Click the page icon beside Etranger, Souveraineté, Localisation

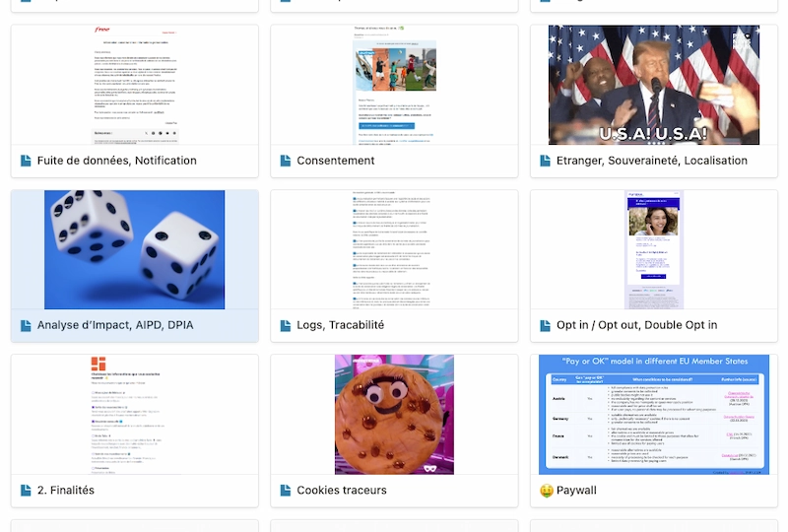(x=546, y=161)
